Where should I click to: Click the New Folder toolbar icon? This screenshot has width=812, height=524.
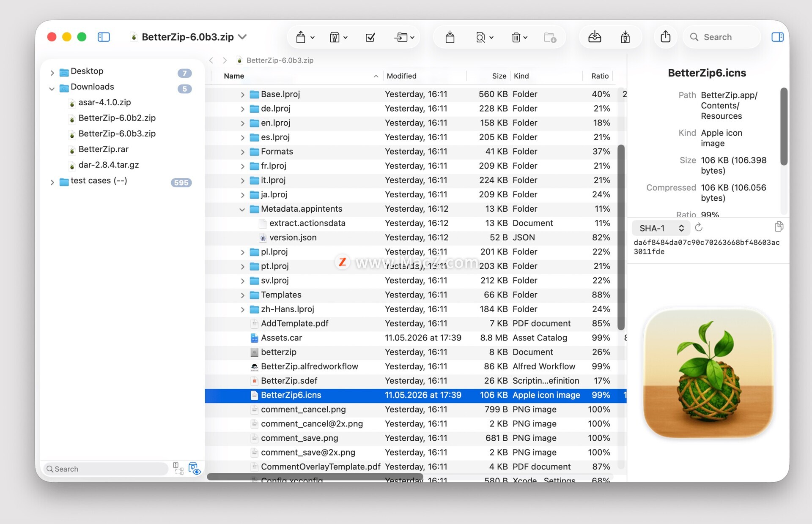point(550,38)
